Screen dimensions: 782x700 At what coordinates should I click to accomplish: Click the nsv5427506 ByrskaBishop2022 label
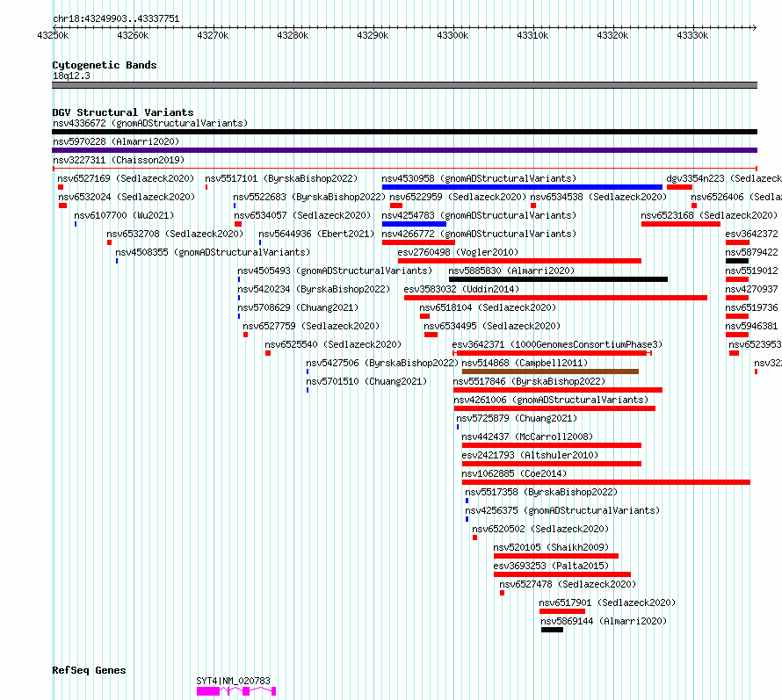tap(382, 363)
